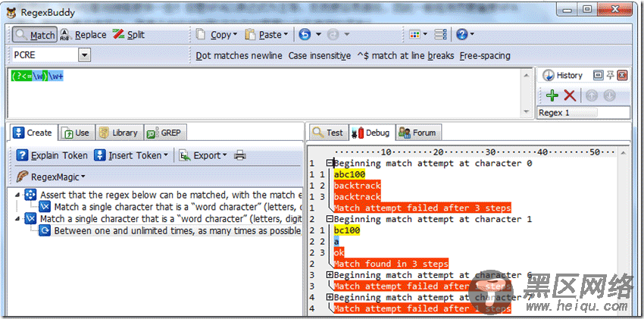Click the grayed move-up arrow in History
The image size is (644, 319).
pyautogui.click(x=592, y=95)
